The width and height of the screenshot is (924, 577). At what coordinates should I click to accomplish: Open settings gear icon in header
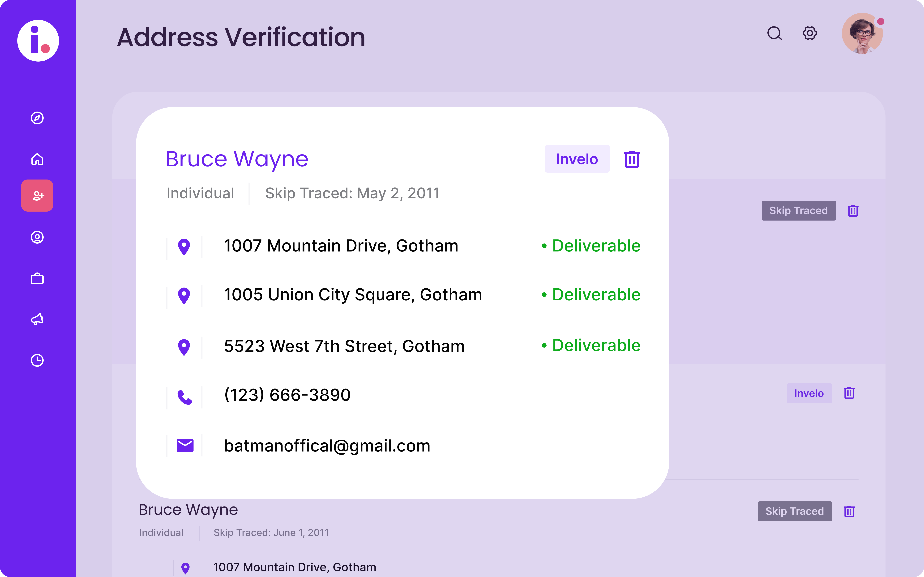click(x=809, y=33)
